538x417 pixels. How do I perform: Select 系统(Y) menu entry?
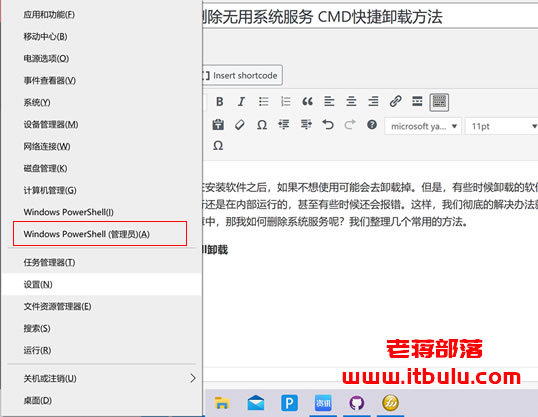(102, 103)
